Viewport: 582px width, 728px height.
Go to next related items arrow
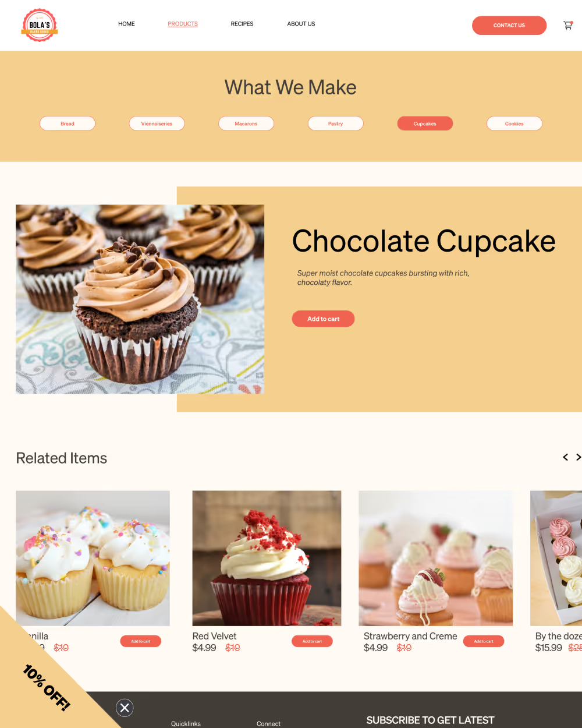click(x=578, y=457)
